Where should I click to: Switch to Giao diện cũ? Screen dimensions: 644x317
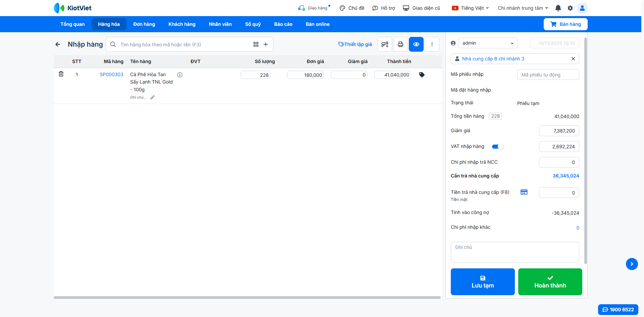point(422,8)
